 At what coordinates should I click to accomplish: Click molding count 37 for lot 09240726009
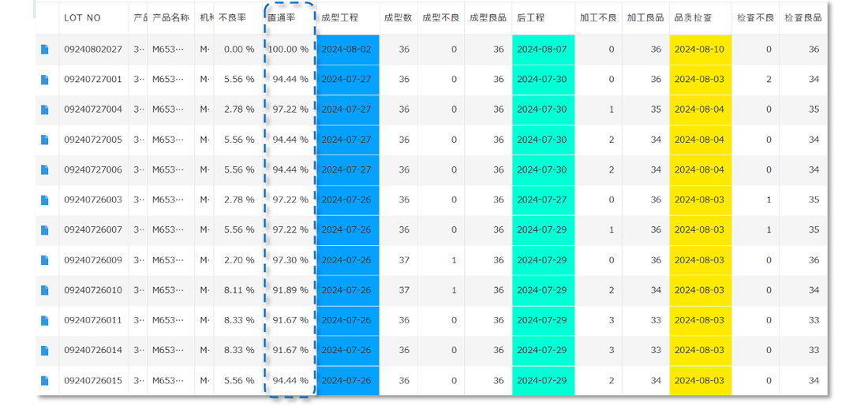click(x=398, y=260)
